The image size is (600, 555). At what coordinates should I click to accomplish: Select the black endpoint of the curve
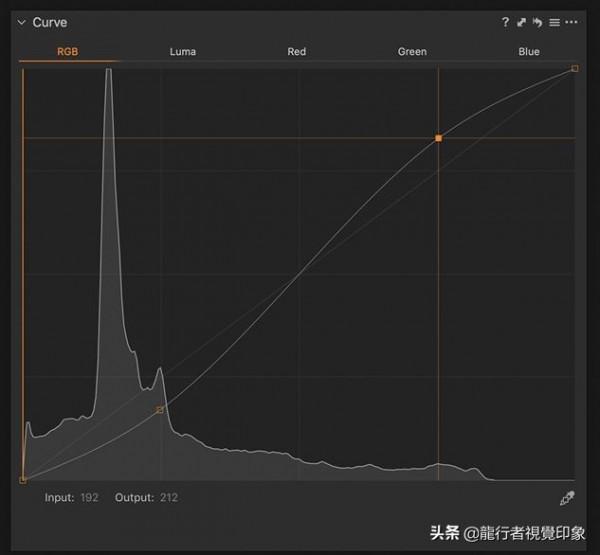pyautogui.click(x=23, y=480)
